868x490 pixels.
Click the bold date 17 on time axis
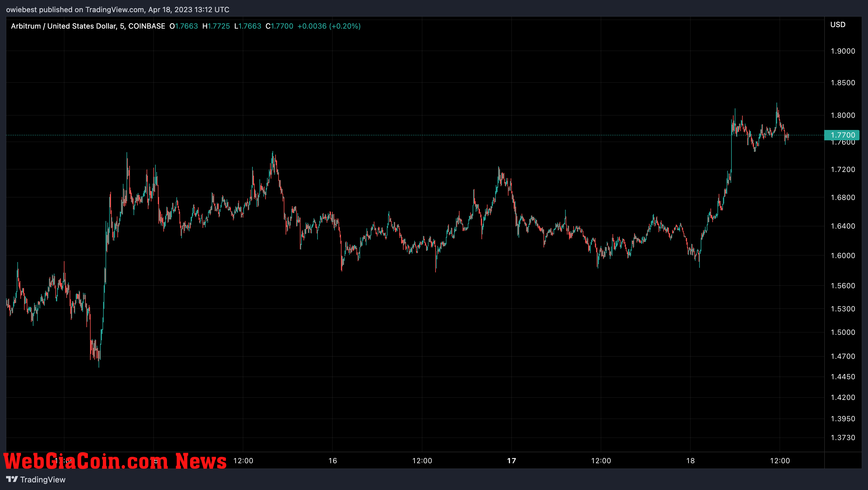point(512,461)
